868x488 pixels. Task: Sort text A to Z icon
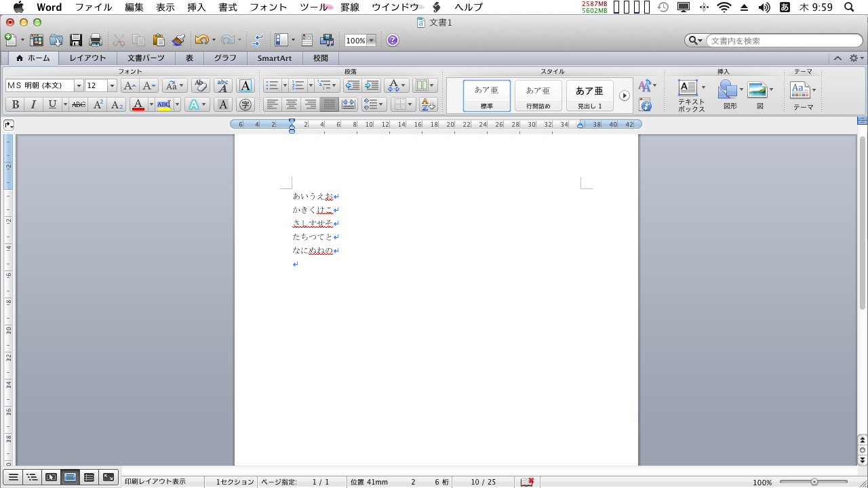[x=428, y=104]
